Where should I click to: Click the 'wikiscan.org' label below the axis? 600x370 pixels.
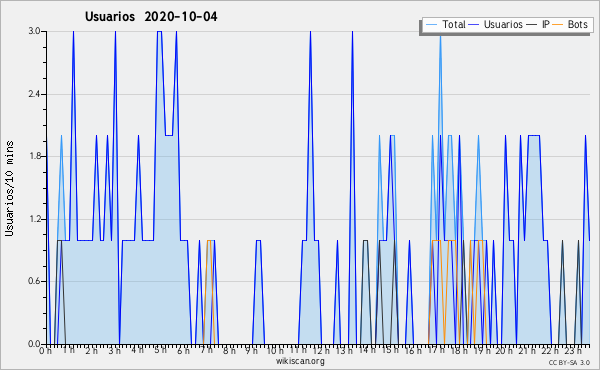tap(300, 361)
